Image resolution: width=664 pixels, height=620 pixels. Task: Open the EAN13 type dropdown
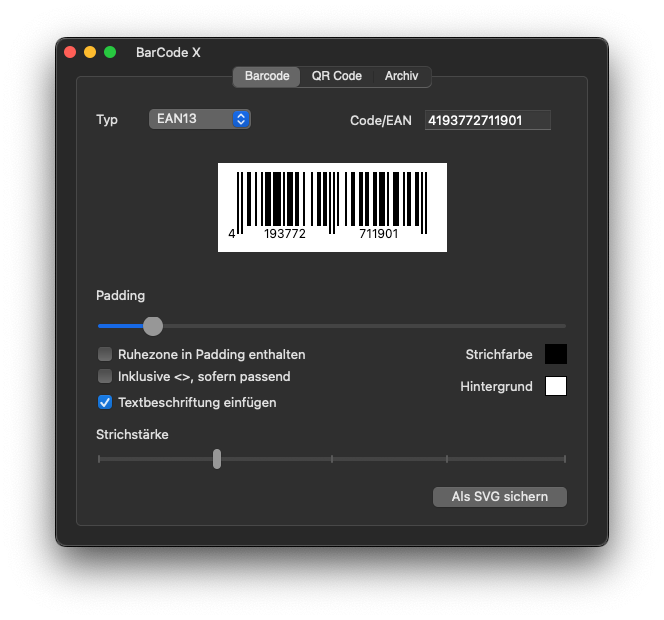(x=200, y=119)
